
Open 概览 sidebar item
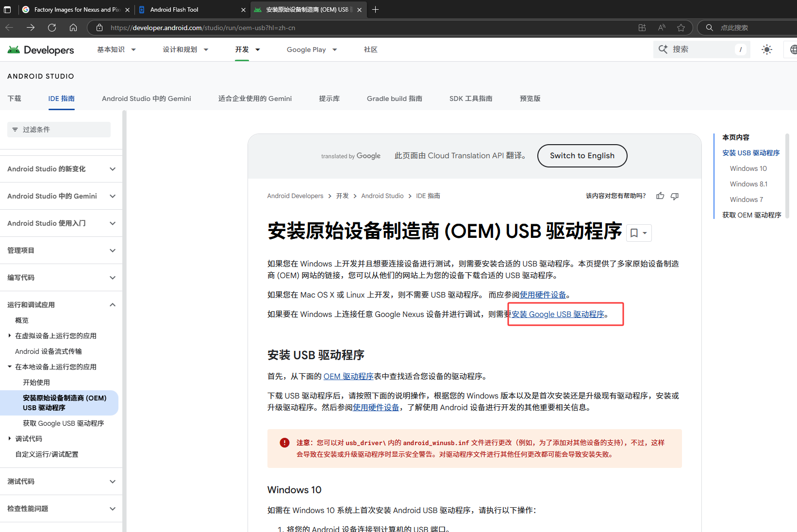pos(22,320)
